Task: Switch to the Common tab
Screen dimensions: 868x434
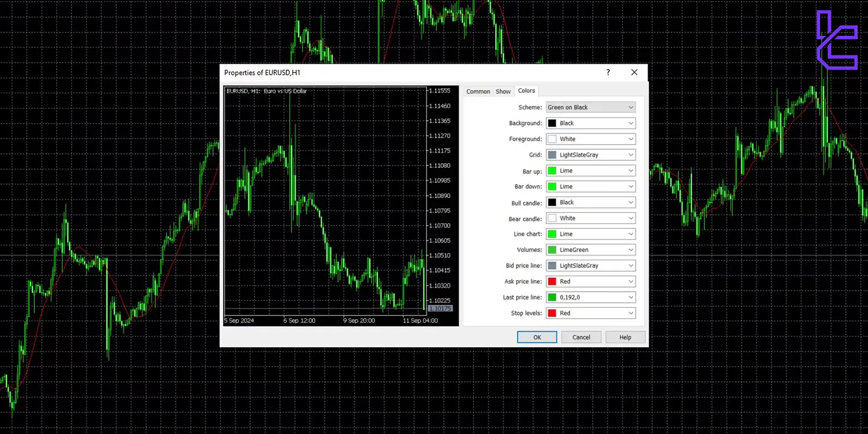Action: click(x=478, y=91)
